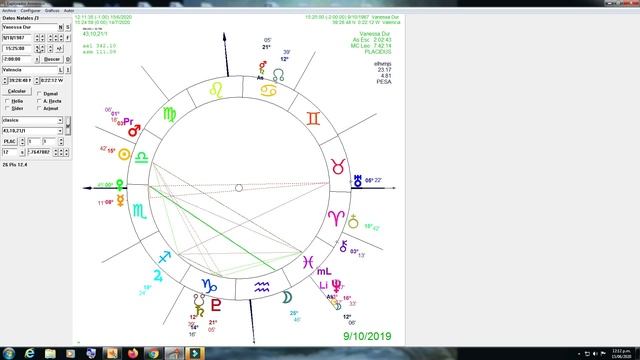Expand the '43,10,21/1' dropdown
640x360 pixels.
pos(60,131)
